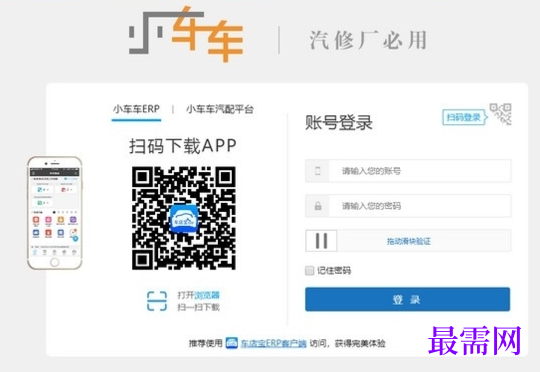540x372 pixels.
Task: Click the scan frame icon
Action: 157,301
